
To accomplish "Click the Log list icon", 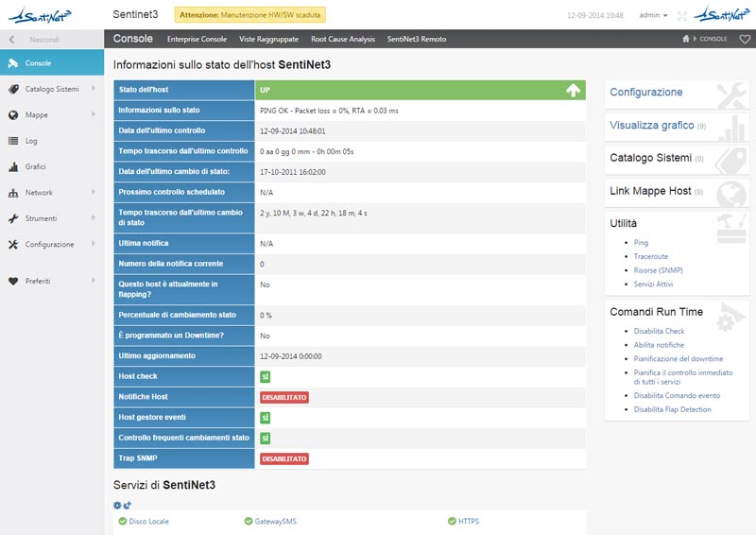I will coord(13,141).
